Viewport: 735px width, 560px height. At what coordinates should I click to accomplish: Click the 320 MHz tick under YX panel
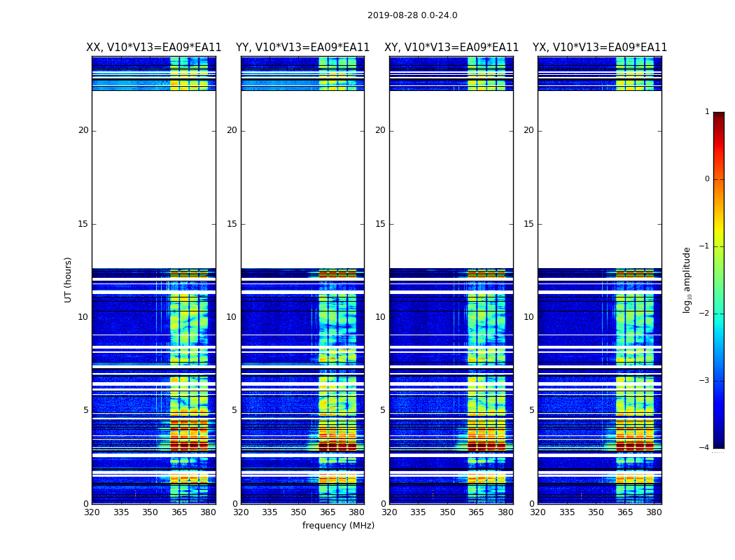pos(538,512)
